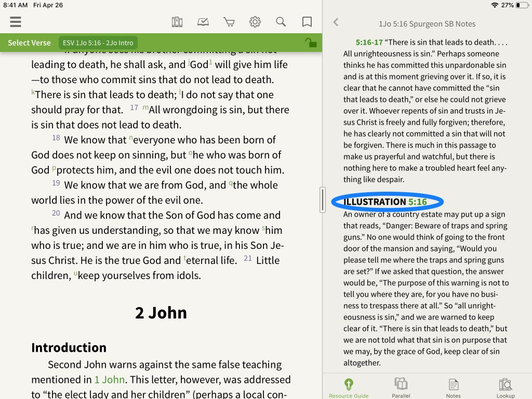Switch to the Parallel tab

[401, 388]
